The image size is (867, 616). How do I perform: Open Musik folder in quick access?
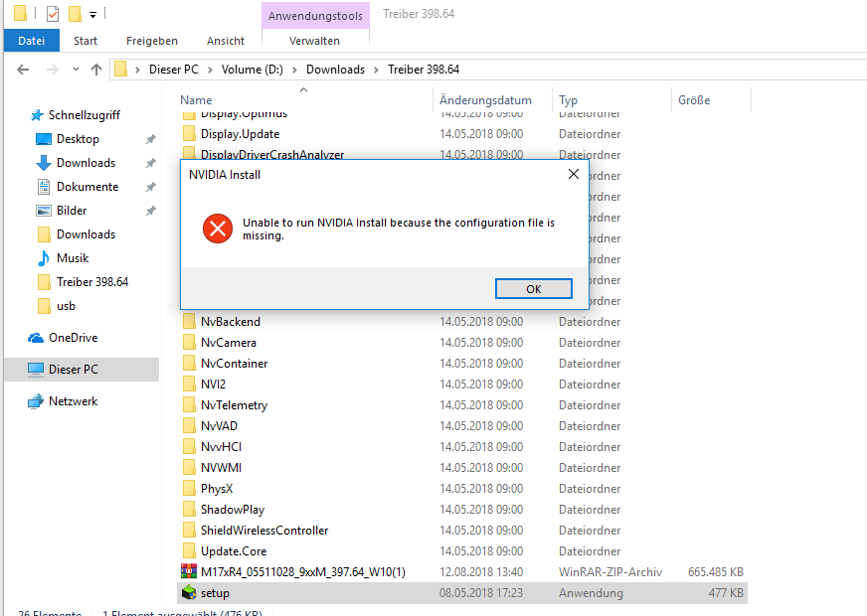72,258
